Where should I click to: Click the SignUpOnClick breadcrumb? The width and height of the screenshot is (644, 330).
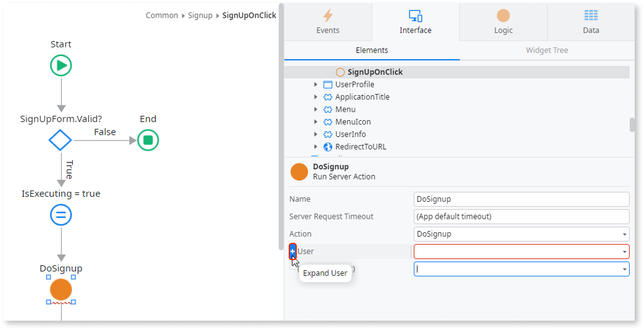pyautogui.click(x=249, y=16)
